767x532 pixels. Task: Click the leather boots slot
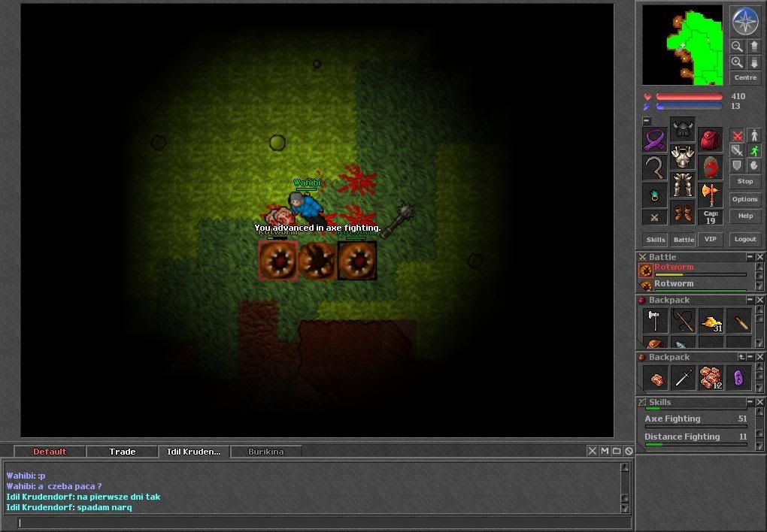(682, 213)
